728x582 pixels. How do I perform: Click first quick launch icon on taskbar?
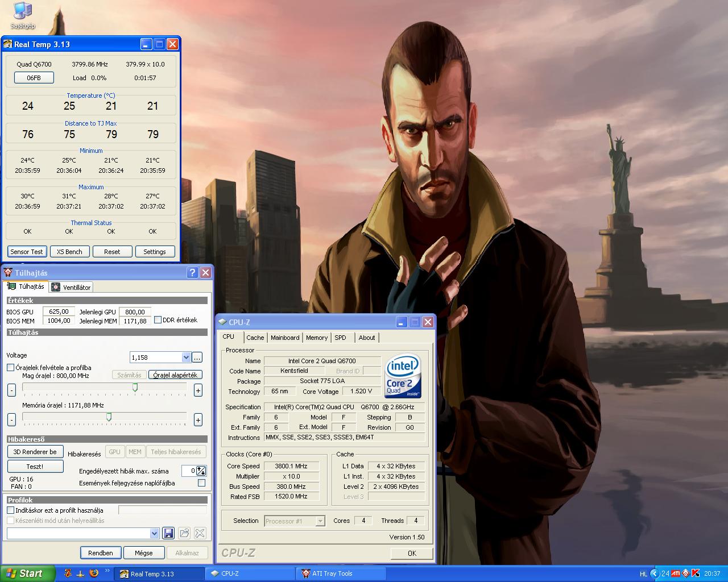[x=68, y=573]
